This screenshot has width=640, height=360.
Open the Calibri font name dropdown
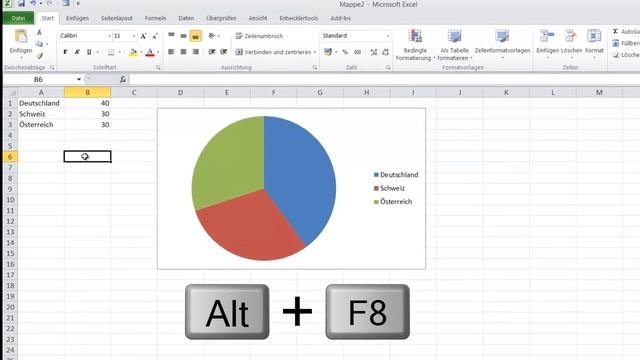(109, 36)
